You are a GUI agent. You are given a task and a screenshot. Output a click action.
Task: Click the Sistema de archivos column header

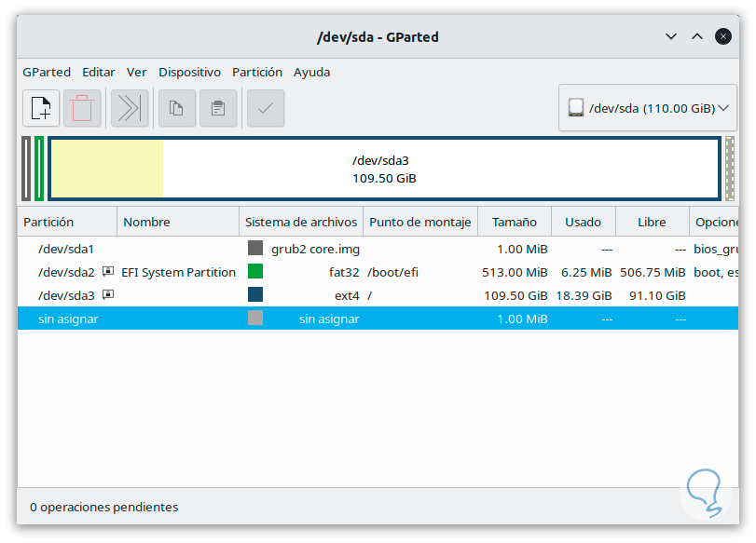[x=301, y=222]
